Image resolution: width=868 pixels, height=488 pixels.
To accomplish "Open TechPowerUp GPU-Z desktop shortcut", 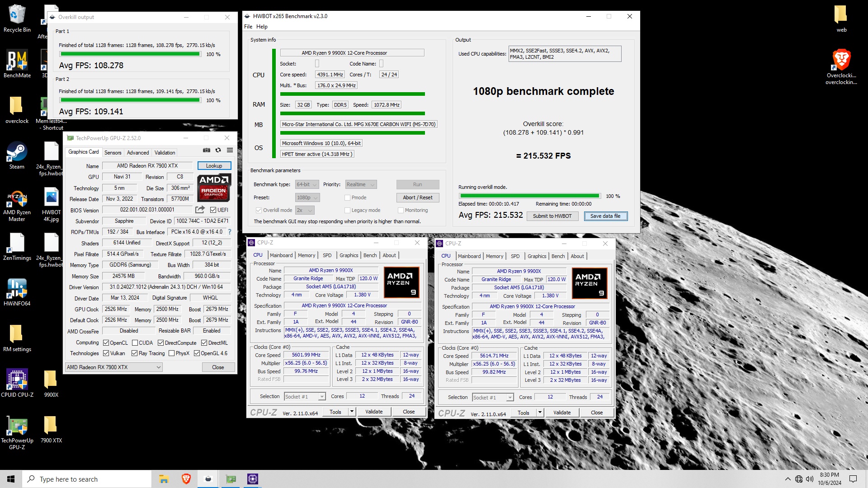I will (17, 433).
